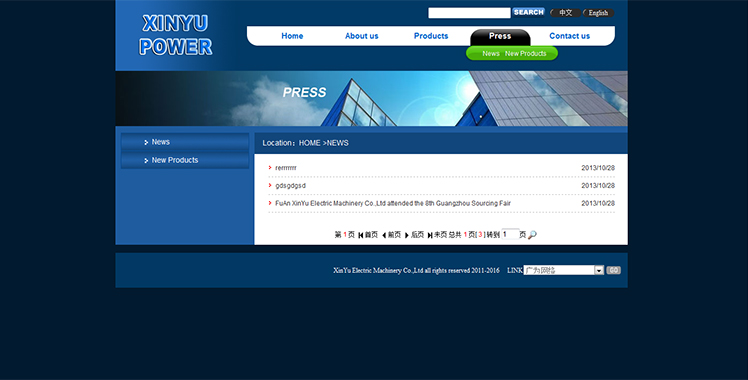Click the XINYU POWER logo

coord(176,35)
